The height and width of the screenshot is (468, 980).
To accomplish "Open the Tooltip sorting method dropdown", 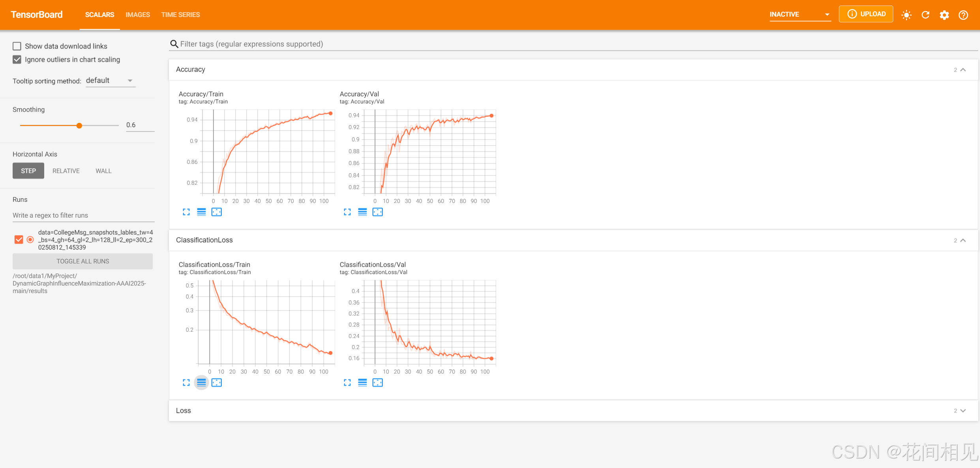I will 111,81.
